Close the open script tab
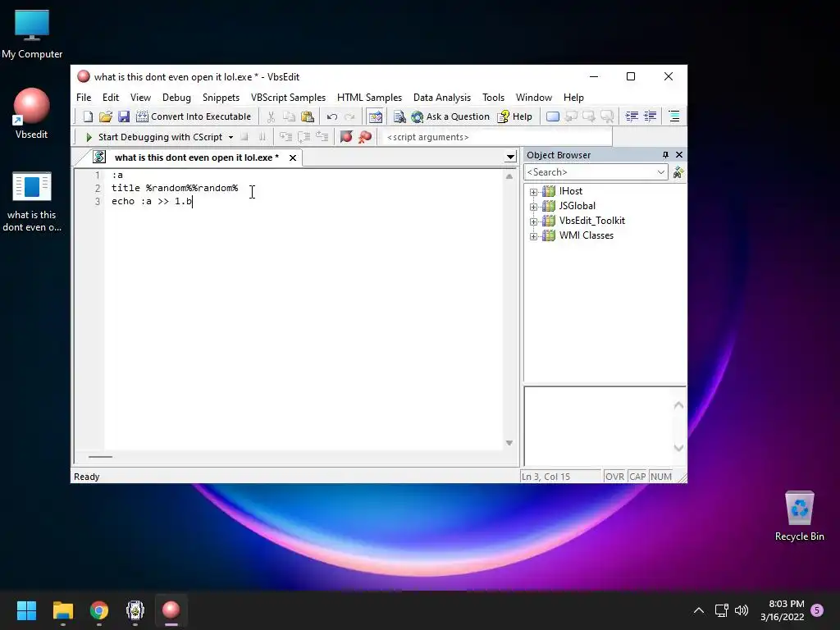This screenshot has width=840, height=630. pos(293,157)
